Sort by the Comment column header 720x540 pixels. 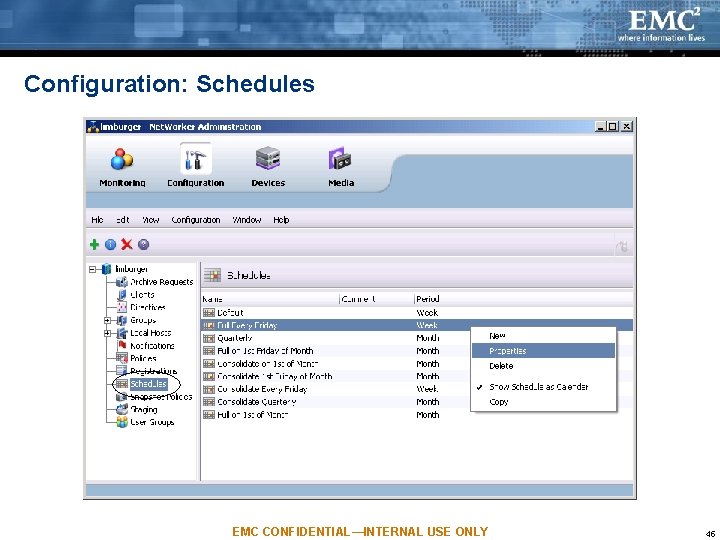(x=377, y=299)
